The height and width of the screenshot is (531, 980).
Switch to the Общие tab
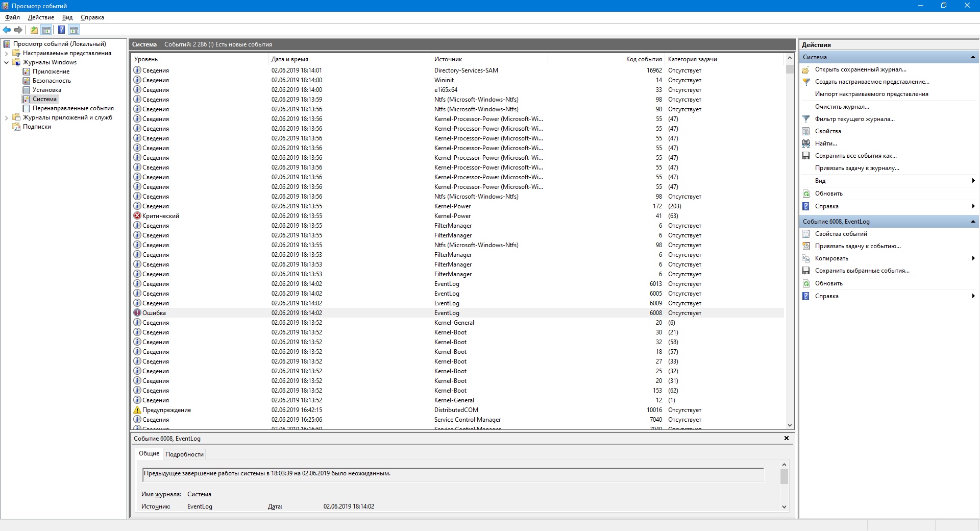click(x=149, y=453)
